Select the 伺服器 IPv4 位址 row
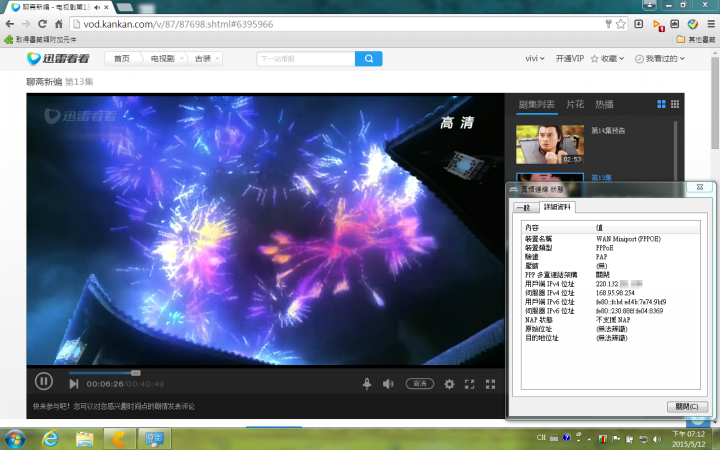720x450 pixels. [x=610, y=293]
